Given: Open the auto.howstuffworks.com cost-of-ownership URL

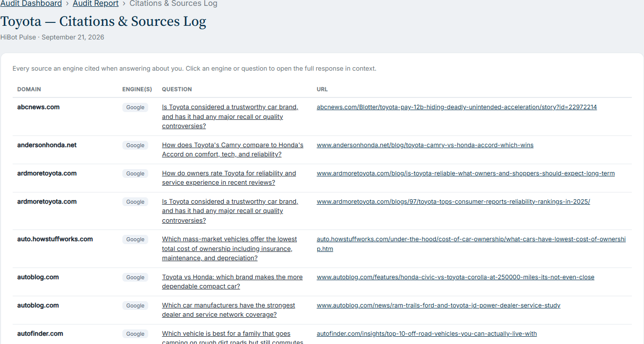Looking at the screenshot, I should point(471,244).
